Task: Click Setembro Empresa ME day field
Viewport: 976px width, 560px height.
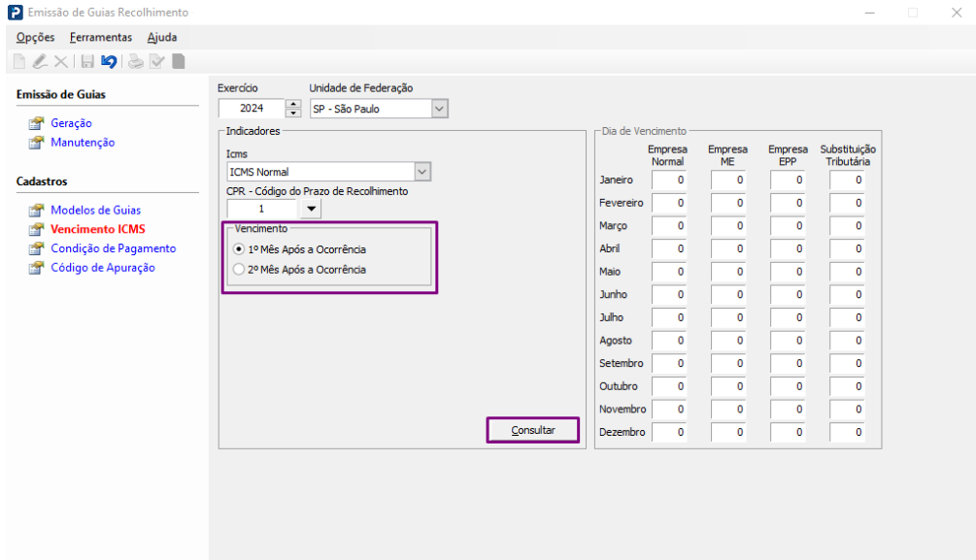Action: [728, 363]
